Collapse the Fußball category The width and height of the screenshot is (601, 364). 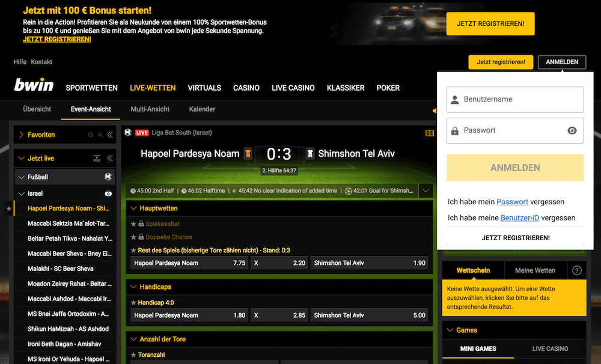pos(22,177)
